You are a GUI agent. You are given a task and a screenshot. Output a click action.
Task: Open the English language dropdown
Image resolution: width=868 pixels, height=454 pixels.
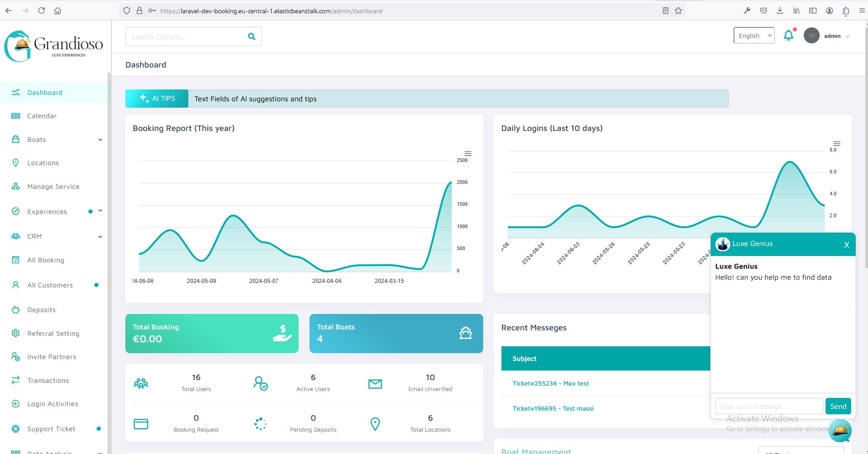(754, 36)
